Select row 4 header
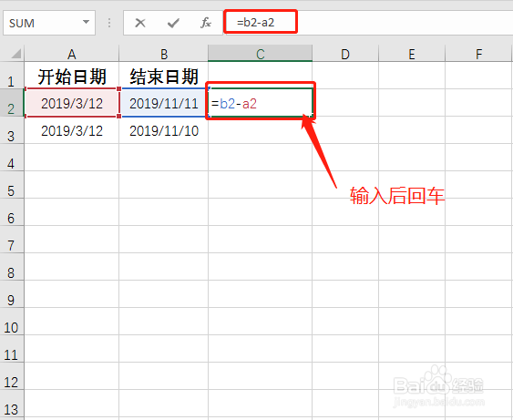The width and height of the screenshot is (513, 420). (x=12, y=158)
